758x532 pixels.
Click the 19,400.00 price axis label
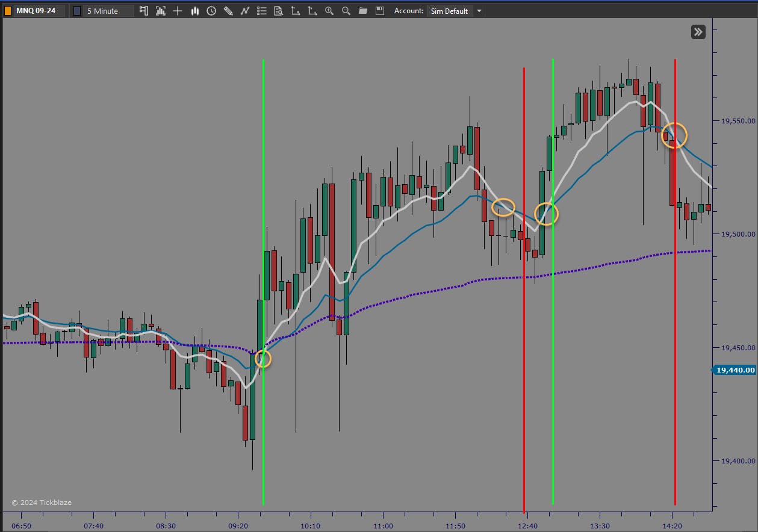(x=738, y=461)
